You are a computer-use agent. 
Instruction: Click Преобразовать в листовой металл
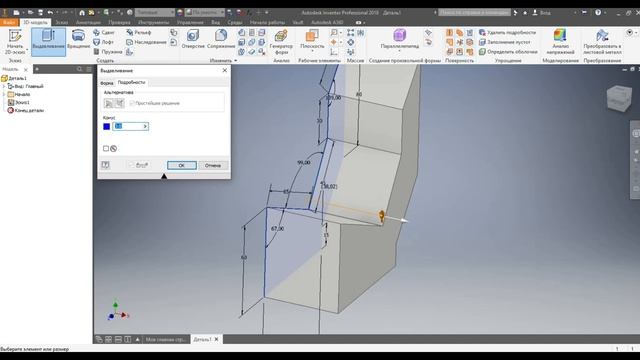(602, 42)
